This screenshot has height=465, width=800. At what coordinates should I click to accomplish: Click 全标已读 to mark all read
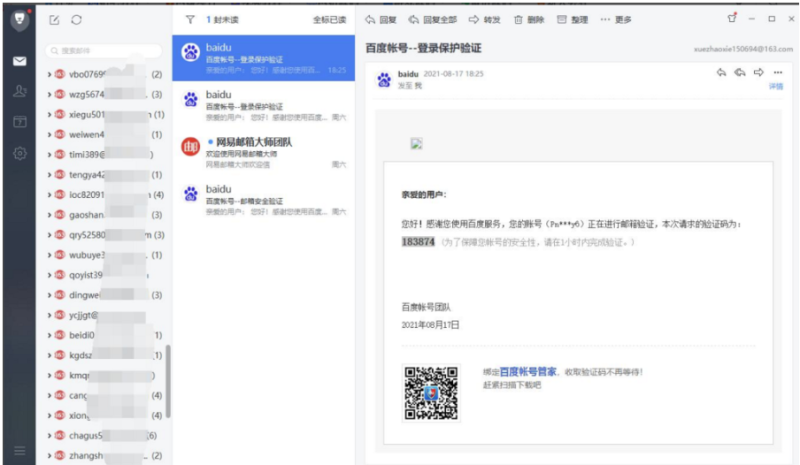point(329,19)
